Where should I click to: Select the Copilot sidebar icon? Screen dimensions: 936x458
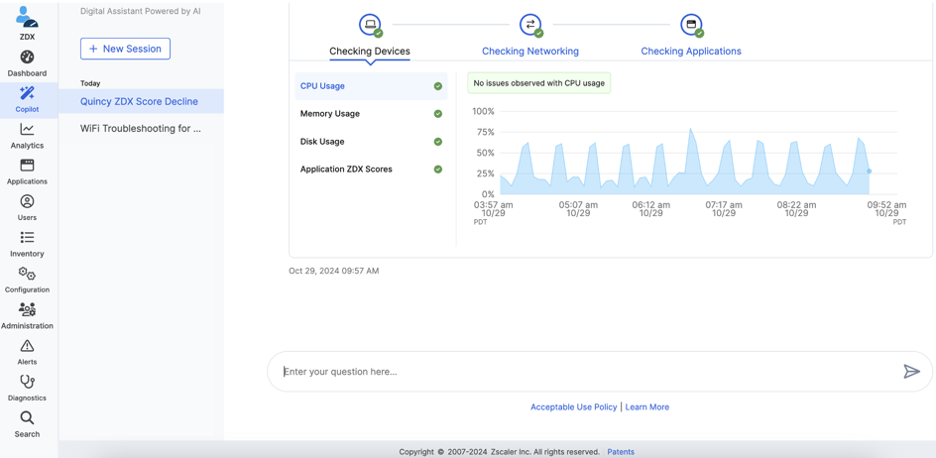(27, 94)
